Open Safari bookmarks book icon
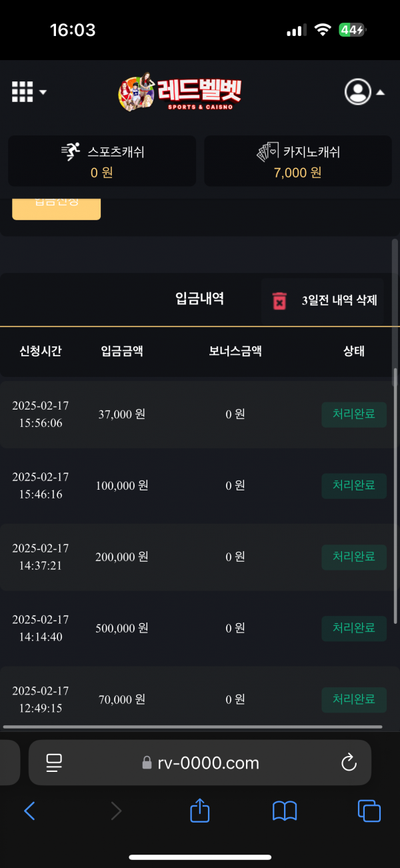400x868 pixels. 285,811
